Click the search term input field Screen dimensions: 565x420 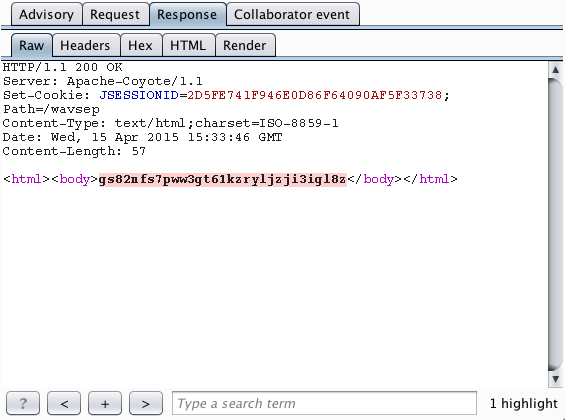tap(324, 403)
